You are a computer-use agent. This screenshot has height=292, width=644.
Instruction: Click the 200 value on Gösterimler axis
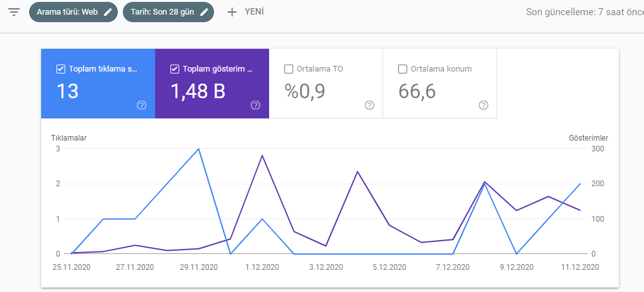[598, 184]
